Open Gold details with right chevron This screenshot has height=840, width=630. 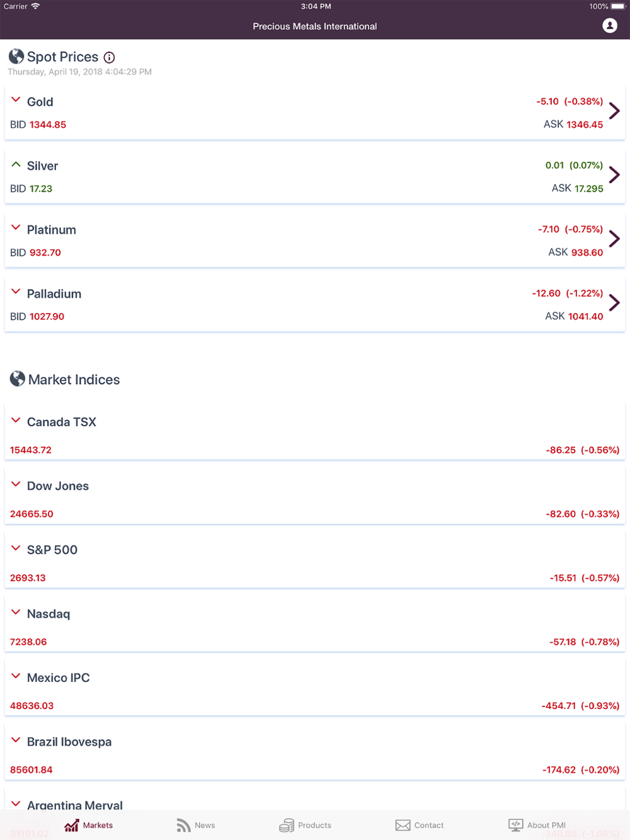pyautogui.click(x=614, y=111)
